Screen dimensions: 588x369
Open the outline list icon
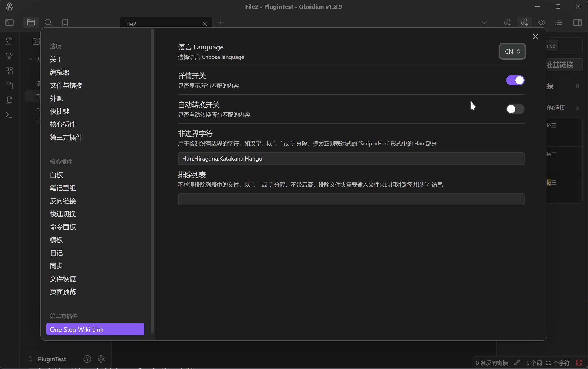click(x=559, y=23)
